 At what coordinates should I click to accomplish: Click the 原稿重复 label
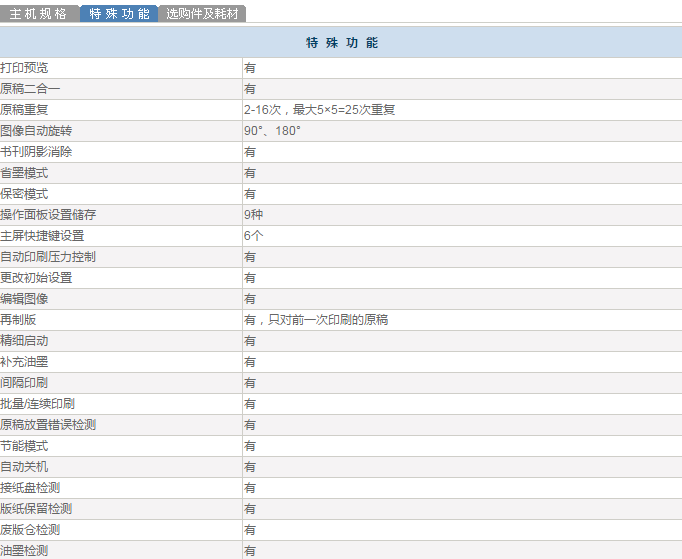click(24, 110)
